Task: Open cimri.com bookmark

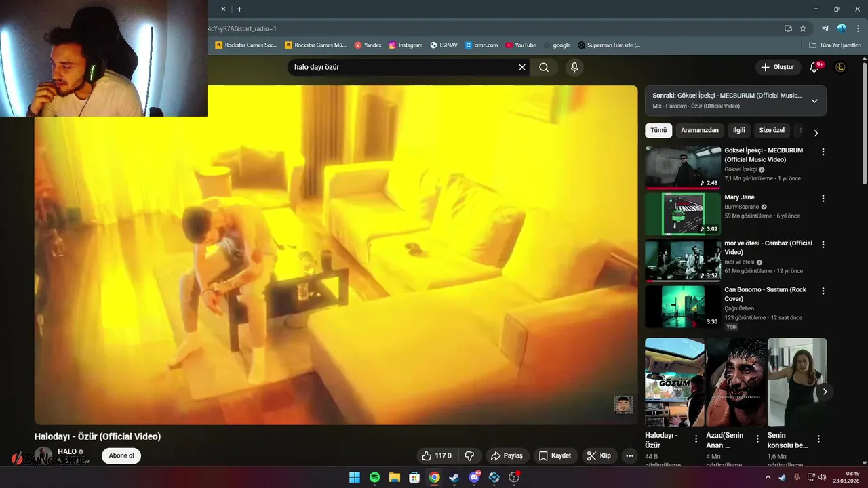Action: (x=481, y=45)
